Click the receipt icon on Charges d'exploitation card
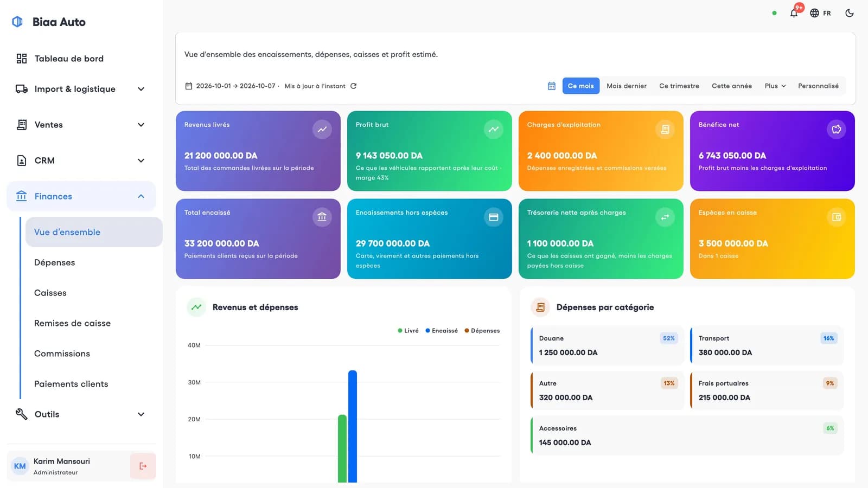The image size is (868, 488). coord(665,130)
